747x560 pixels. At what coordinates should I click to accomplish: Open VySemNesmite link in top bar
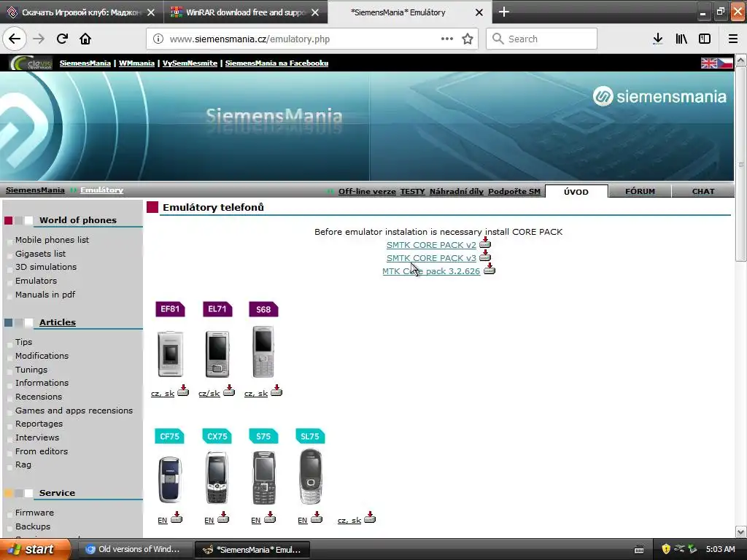[x=190, y=63]
